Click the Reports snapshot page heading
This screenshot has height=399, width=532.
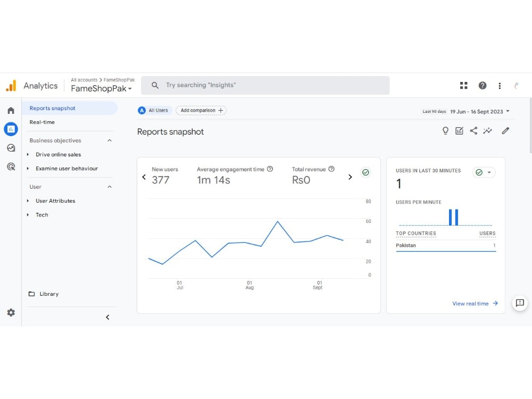pos(170,131)
